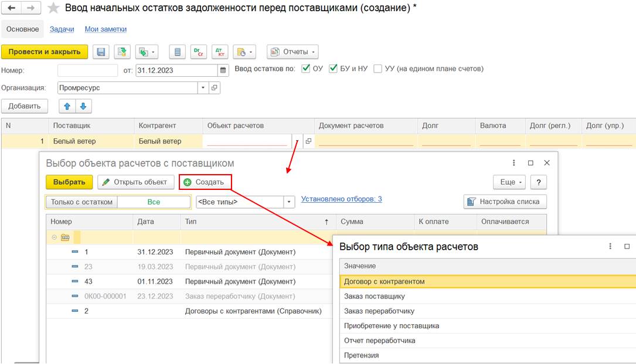Viewport: 636px width, 364px height.
Task: Click the Dt/Kt accounting entries icon
Action: [x=220, y=52]
